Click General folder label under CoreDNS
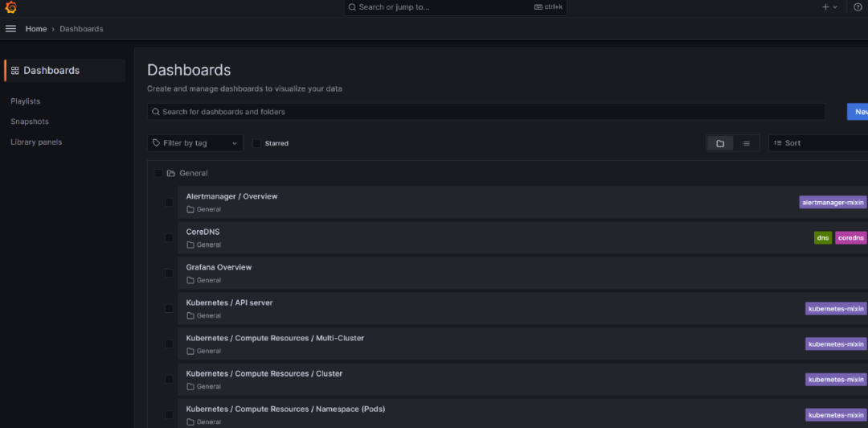This screenshot has height=428, width=868. click(204, 245)
